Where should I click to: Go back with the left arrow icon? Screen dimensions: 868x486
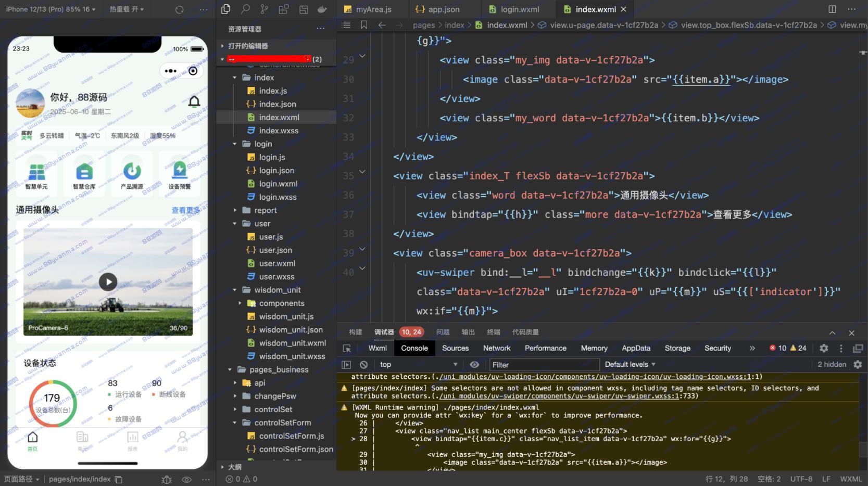[x=382, y=25]
